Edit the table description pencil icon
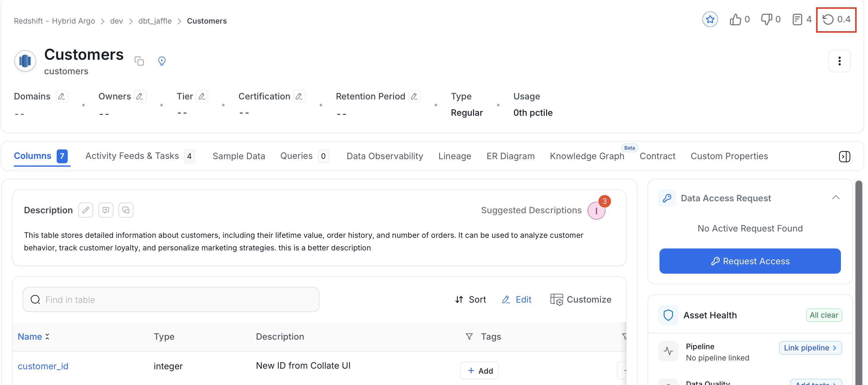 pyautogui.click(x=86, y=210)
